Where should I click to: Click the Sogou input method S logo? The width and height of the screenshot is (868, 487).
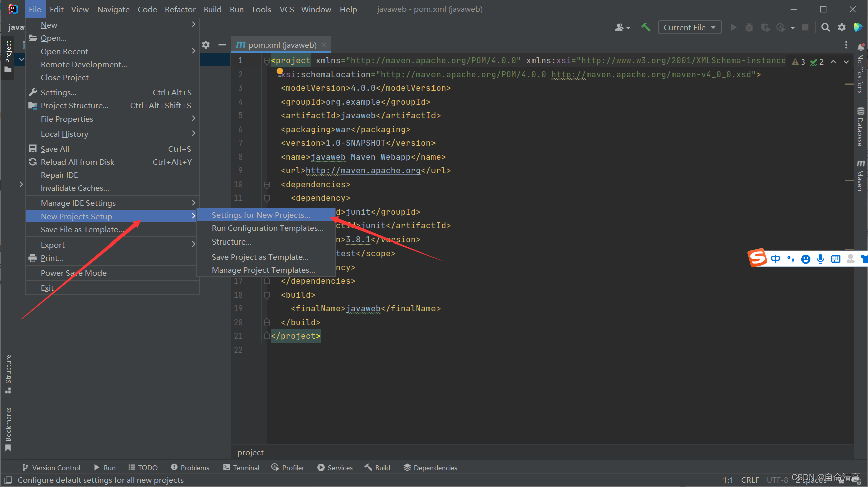click(x=758, y=258)
